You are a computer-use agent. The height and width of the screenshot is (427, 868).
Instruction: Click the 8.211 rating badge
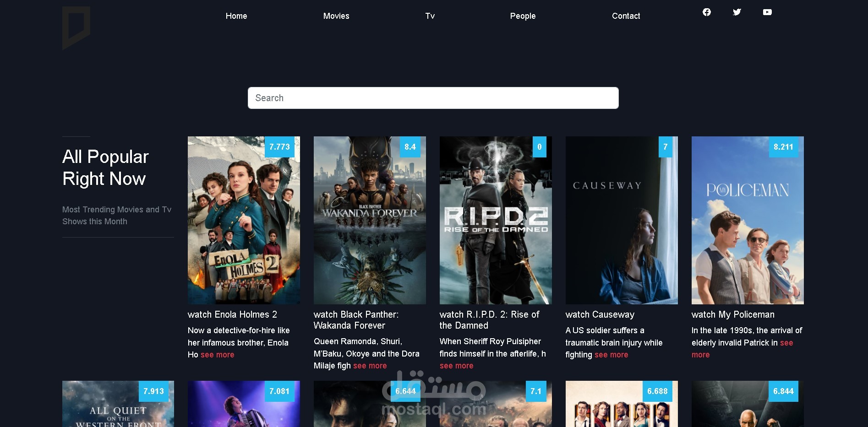click(783, 147)
